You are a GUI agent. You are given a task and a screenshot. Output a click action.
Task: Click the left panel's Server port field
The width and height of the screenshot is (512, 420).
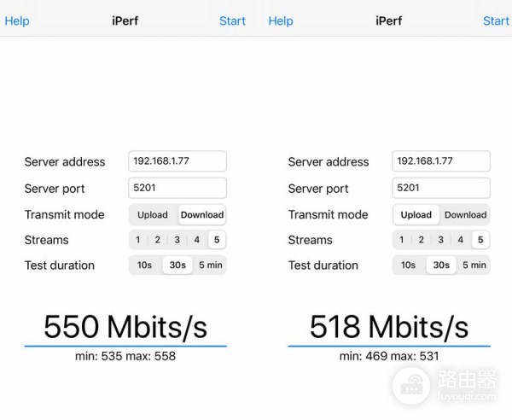point(177,188)
